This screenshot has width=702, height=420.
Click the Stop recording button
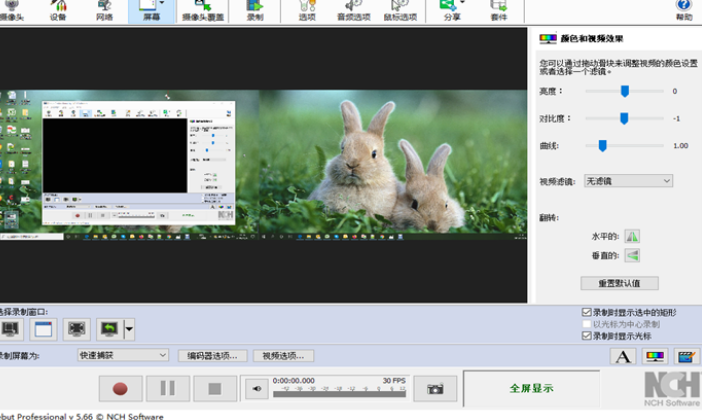tap(213, 389)
